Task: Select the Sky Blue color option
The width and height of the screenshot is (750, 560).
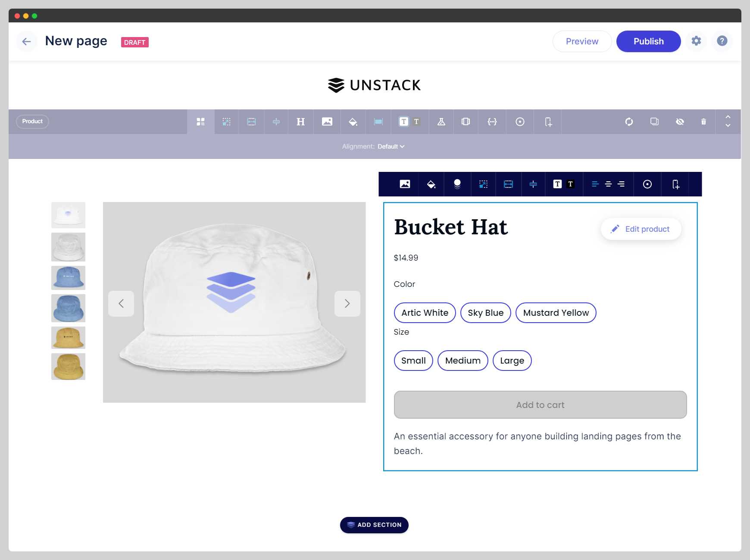Action: (485, 313)
